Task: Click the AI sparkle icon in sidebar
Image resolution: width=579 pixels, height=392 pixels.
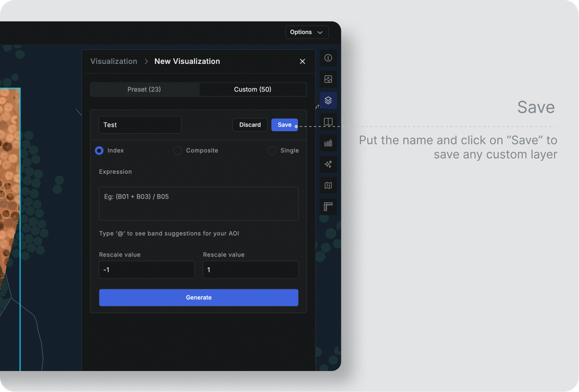Action: 328,164
